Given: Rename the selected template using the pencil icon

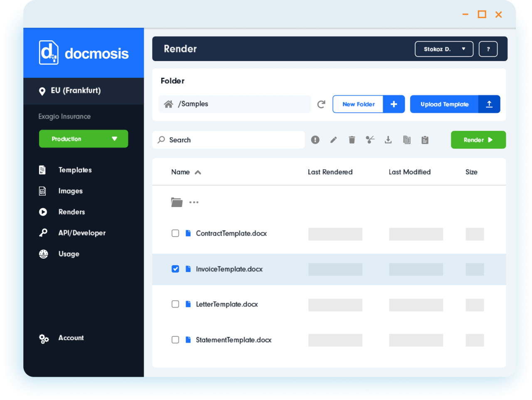Looking at the screenshot, I should click(333, 140).
